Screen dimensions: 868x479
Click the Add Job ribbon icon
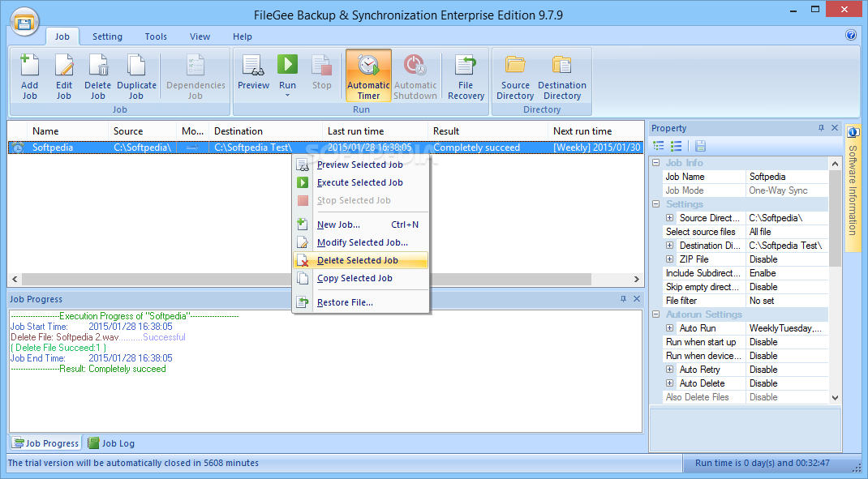tap(29, 76)
